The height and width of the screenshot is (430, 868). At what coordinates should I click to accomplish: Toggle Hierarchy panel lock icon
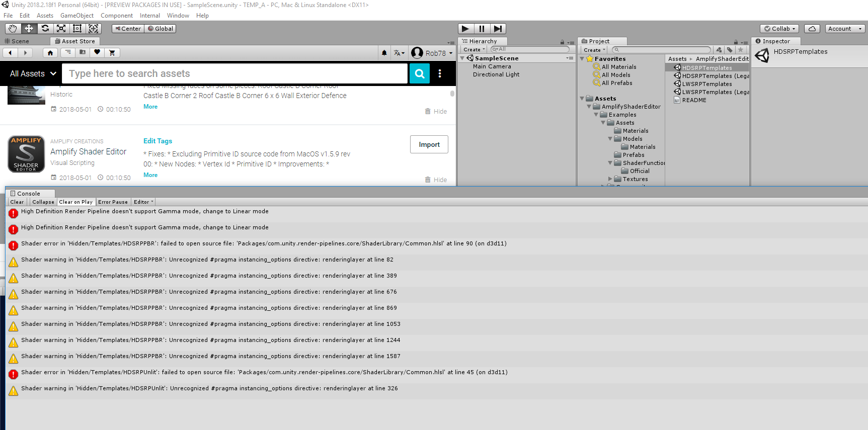pos(562,42)
